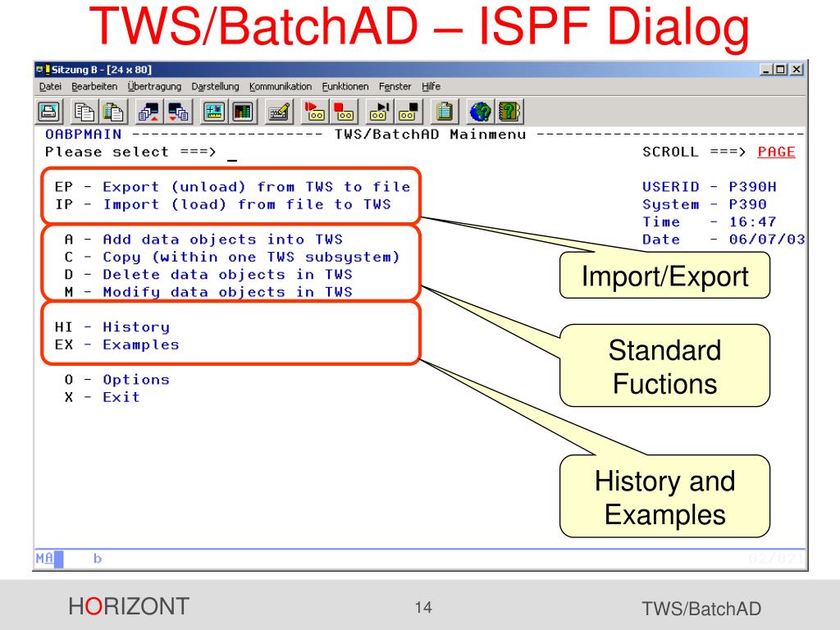Open the green Help book icon
This screenshot has height=630, width=840.
click(x=509, y=112)
